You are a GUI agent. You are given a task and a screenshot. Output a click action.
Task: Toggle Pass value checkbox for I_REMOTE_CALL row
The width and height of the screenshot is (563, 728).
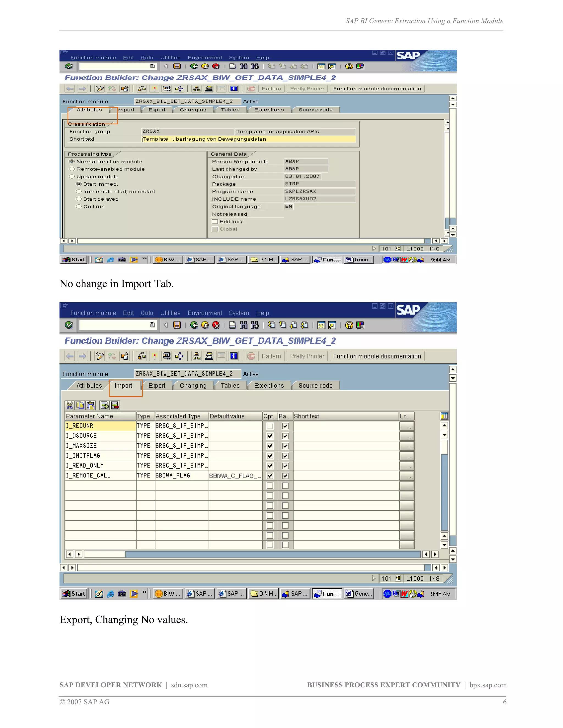(x=285, y=476)
